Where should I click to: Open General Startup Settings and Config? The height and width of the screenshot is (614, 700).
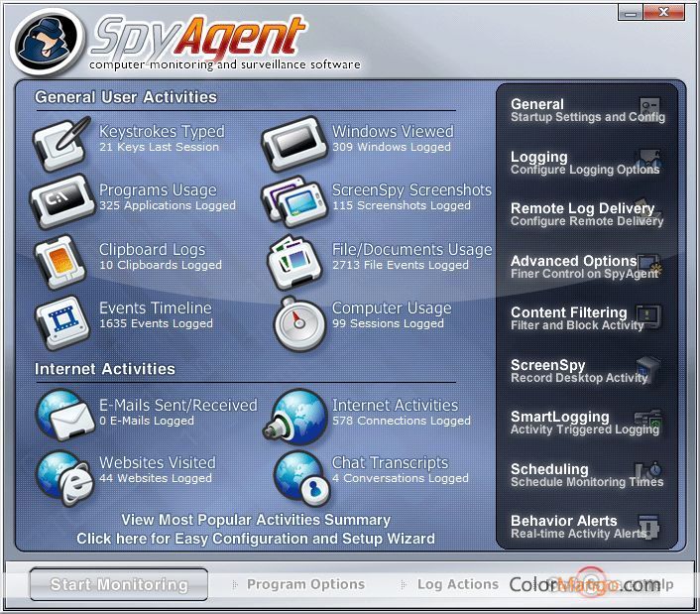[588, 110]
